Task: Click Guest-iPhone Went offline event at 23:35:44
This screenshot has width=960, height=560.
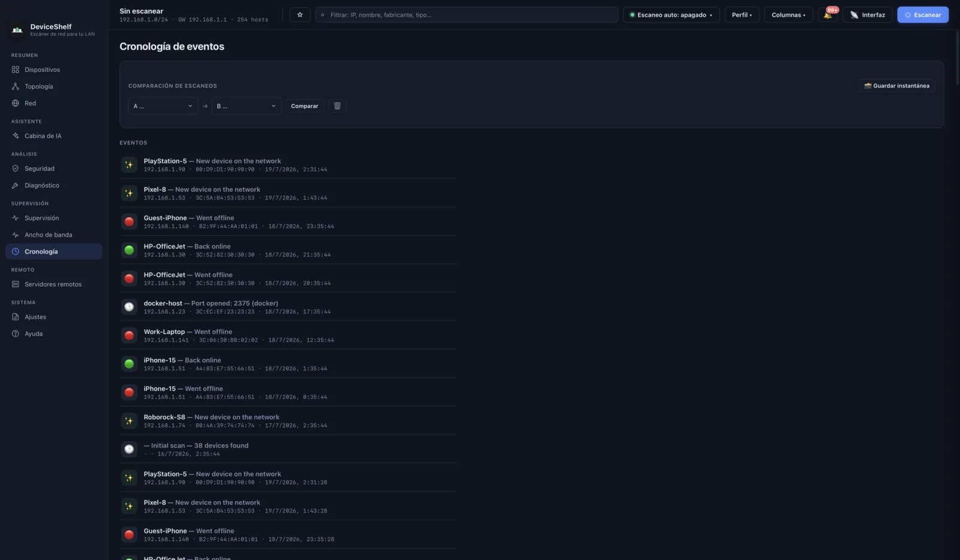Action: pyautogui.click(x=288, y=222)
